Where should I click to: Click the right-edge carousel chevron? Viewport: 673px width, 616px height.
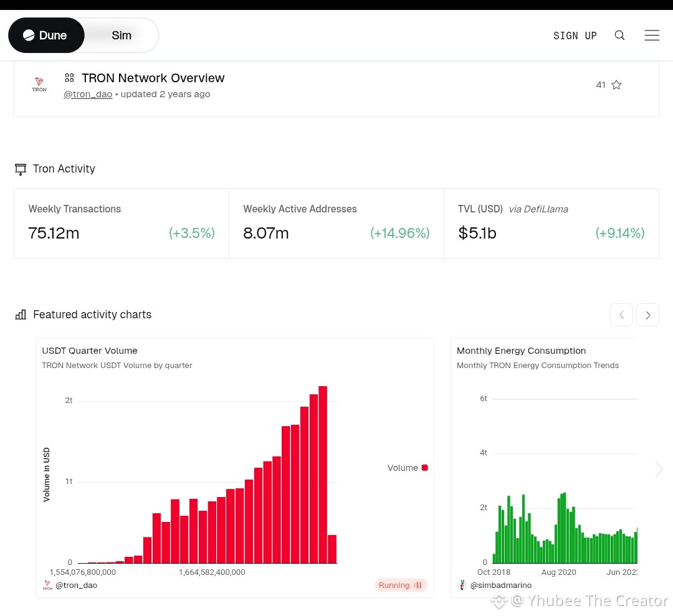659,469
